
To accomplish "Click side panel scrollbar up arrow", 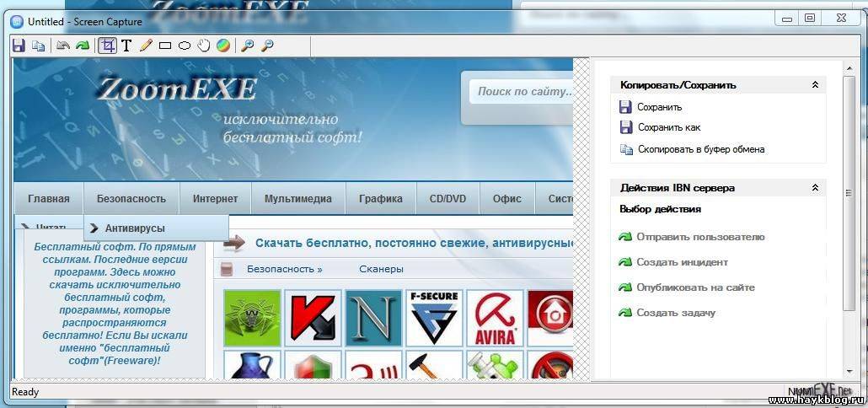I will click(849, 67).
